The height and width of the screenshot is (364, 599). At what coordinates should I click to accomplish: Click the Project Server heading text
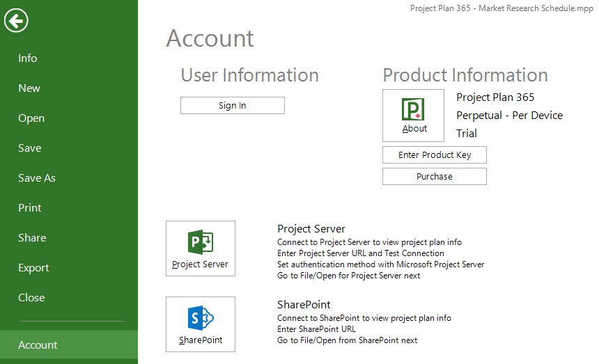[x=311, y=229]
